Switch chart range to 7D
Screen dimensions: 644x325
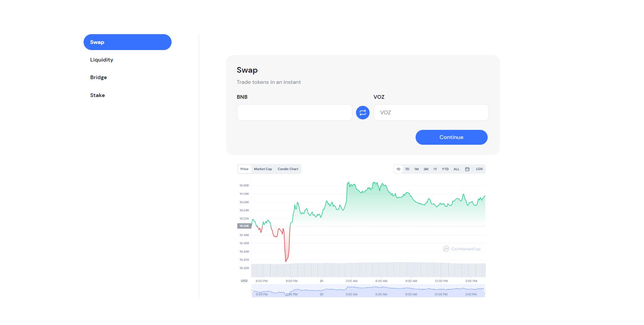(407, 169)
